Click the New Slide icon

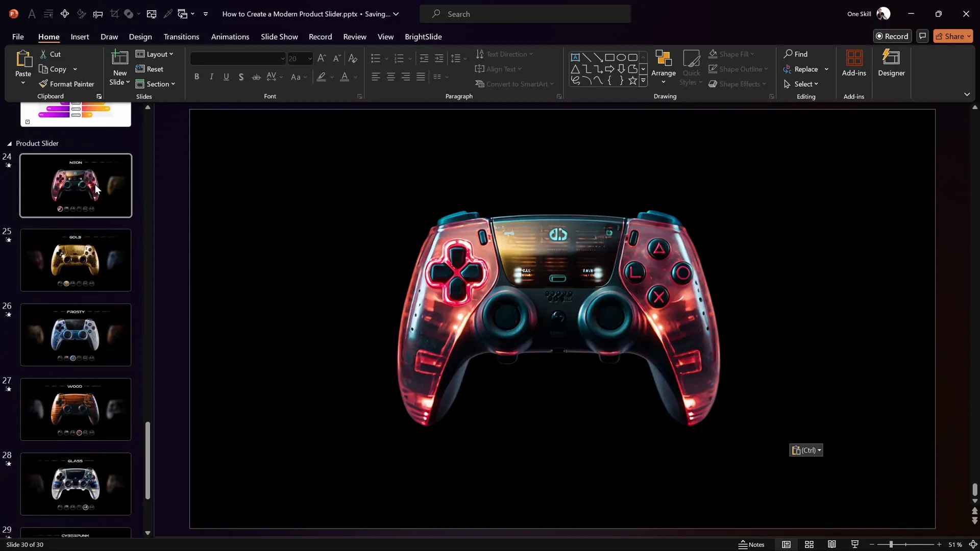(120, 58)
